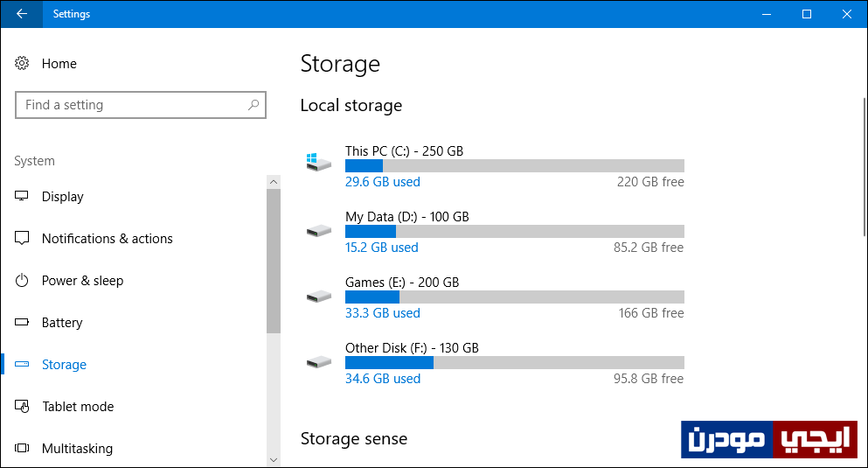868x468 pixels.
Task: Click the Notifications & actions icon
Action: coord(22,238)
